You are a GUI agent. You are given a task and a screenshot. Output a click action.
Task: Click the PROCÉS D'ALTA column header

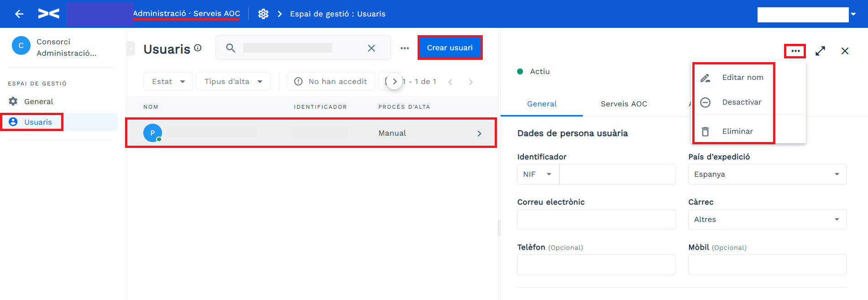pyautogui.click(x=404, y=107)
